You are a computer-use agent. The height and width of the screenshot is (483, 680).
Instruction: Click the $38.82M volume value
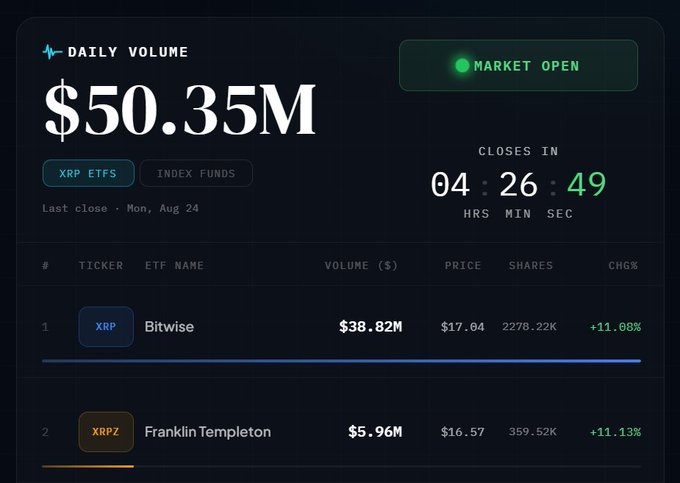(x=370, y=326)
